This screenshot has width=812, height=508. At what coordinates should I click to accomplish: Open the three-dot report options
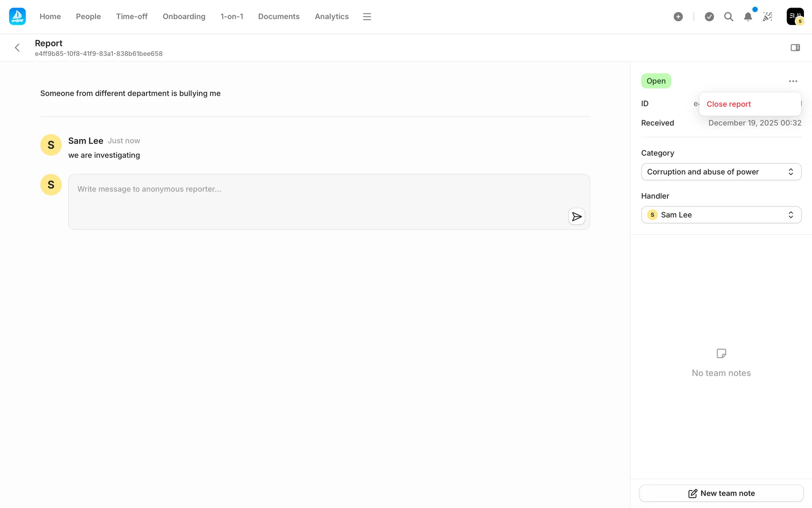pos(793,81)
